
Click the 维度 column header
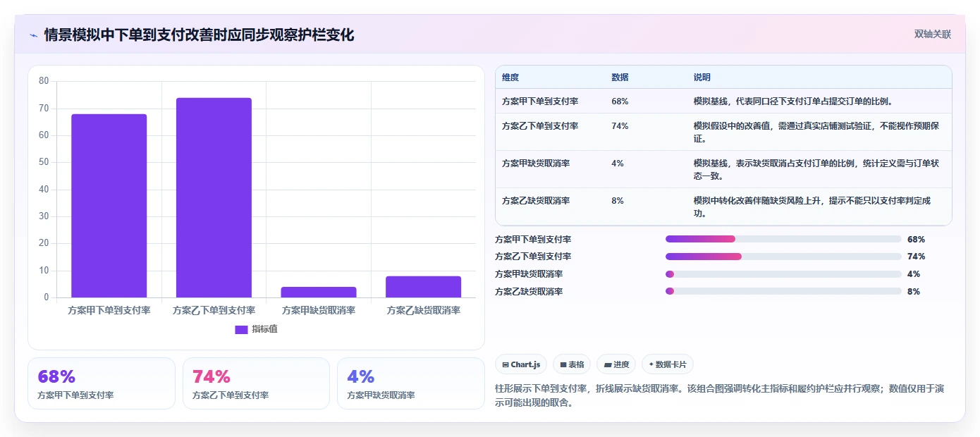pyautogui.click(x=510, y=78)
